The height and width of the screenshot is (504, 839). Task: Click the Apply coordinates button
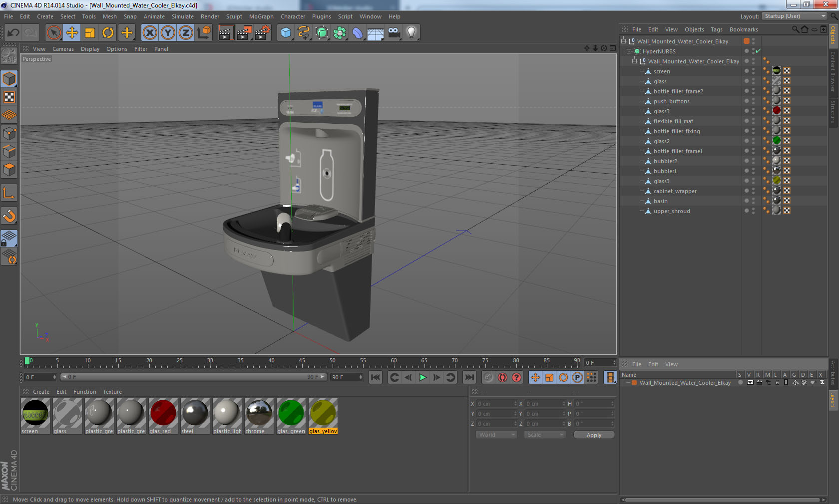tap(594, 435)
